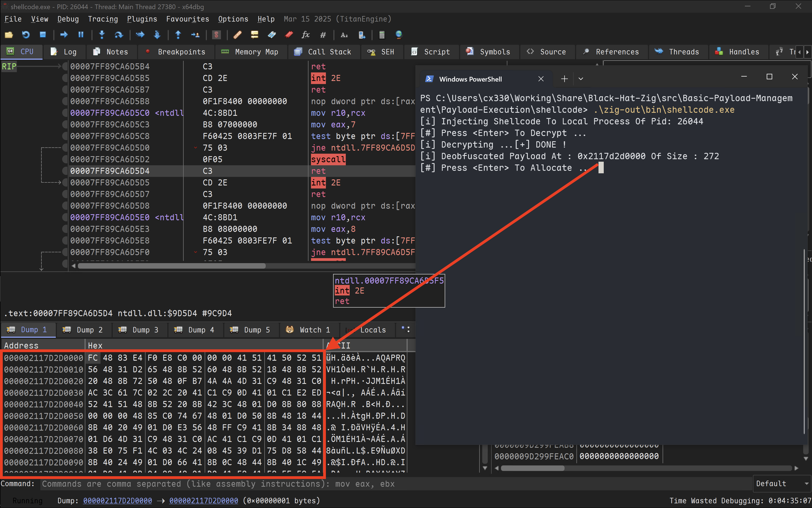Select the syscall instruction row

[242, 159]
